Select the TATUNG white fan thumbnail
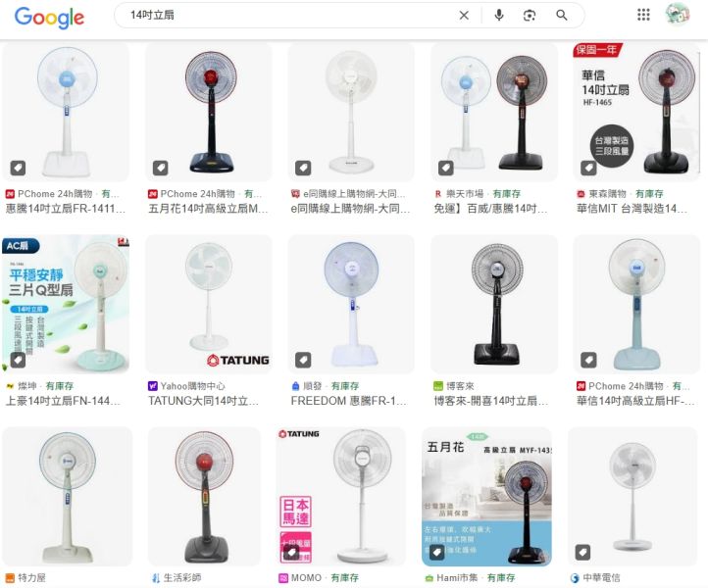708x588 pixels. point(209,304)
